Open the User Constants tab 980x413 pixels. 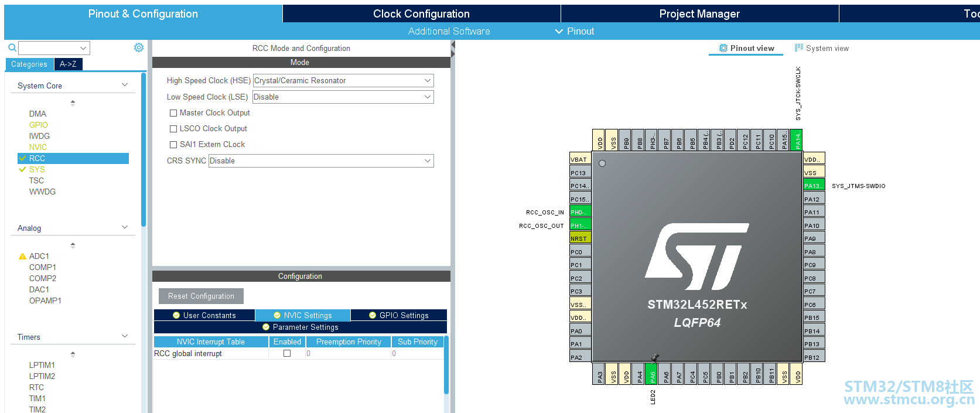204,315
